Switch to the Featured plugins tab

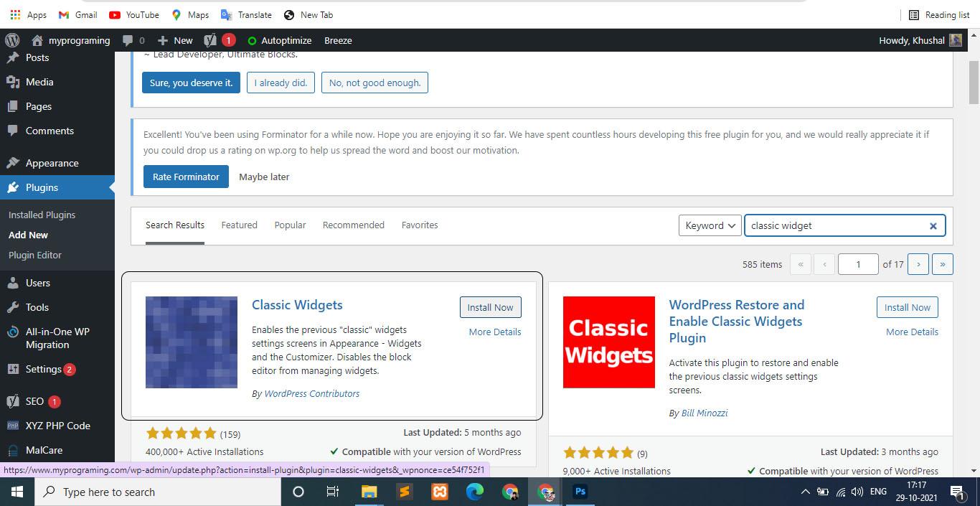(239, 225)
